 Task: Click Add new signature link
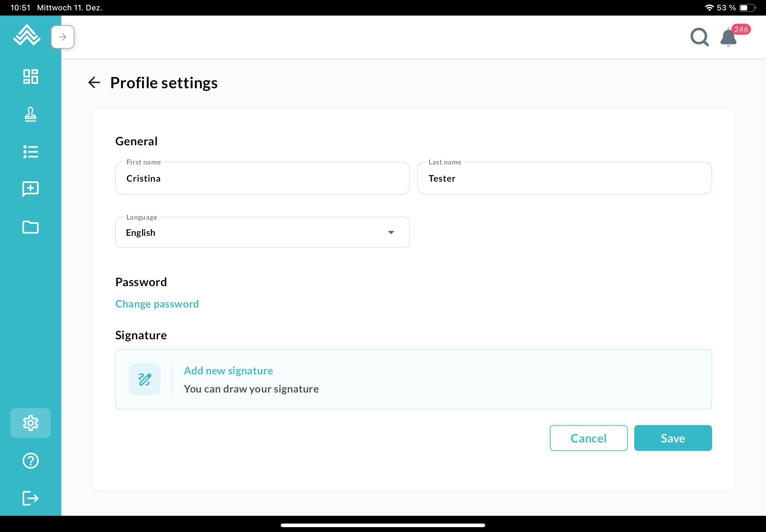click(229, 371)
